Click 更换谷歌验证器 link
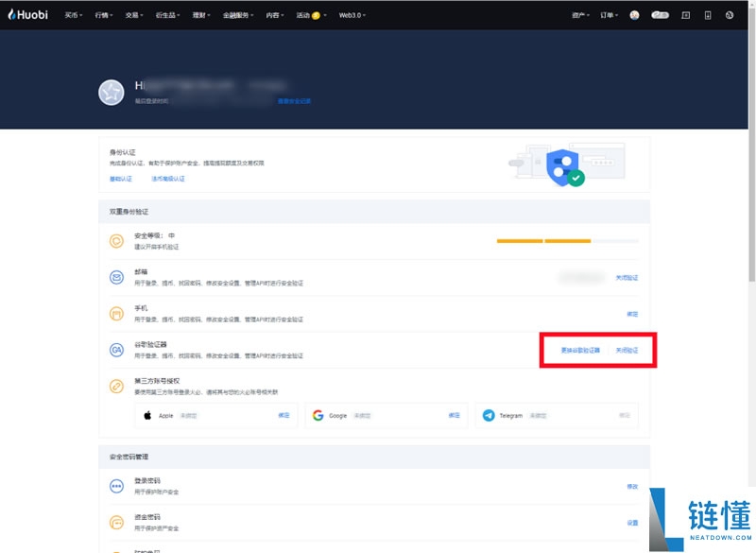This screenshot has width=756, height=553. 580,350
